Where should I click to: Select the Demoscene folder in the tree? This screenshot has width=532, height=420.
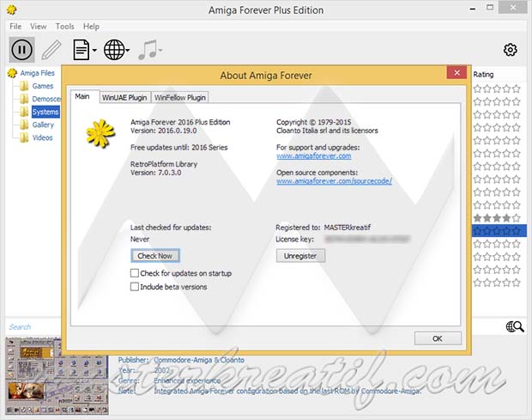click(x=46, y=99)
